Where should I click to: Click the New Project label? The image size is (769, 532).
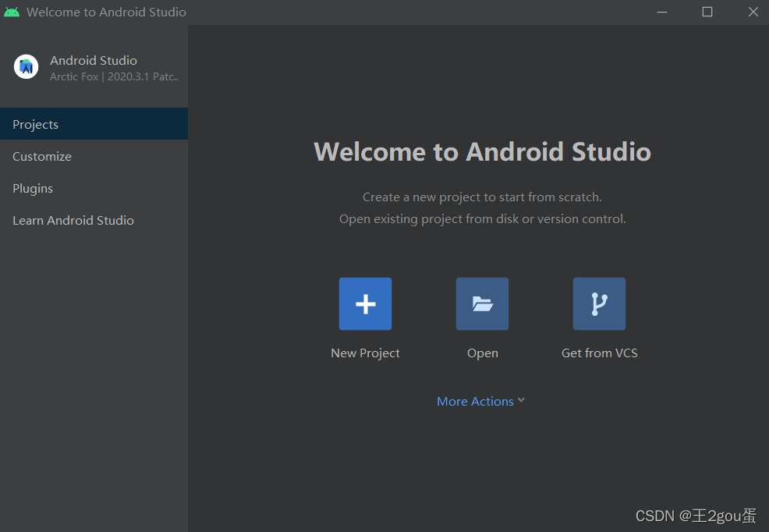point(365,353)
